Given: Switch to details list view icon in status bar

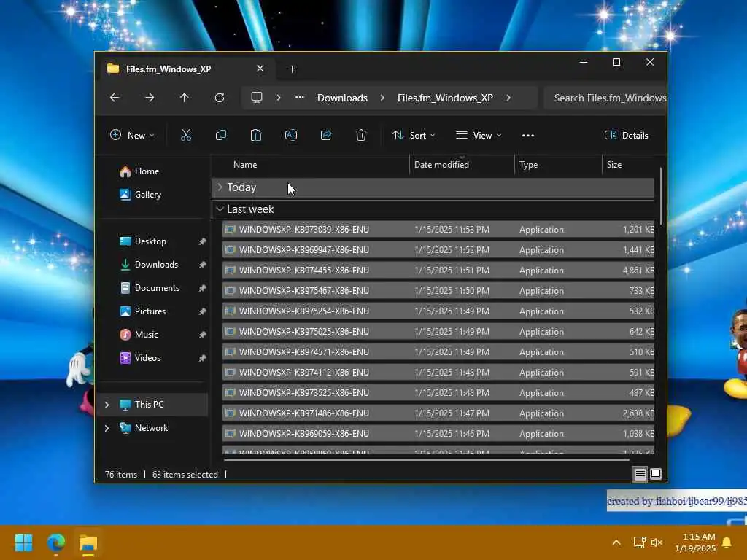Looking at the screenshot, I should pos(640,474).
